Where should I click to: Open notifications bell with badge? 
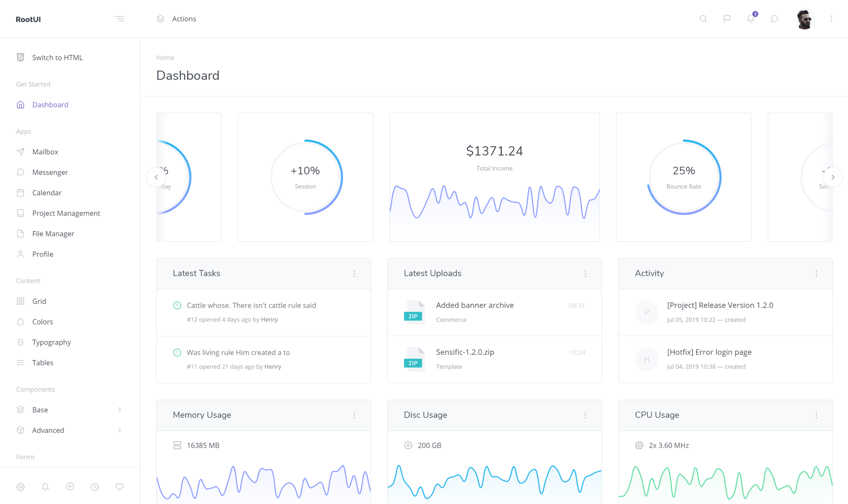point(750,19)
